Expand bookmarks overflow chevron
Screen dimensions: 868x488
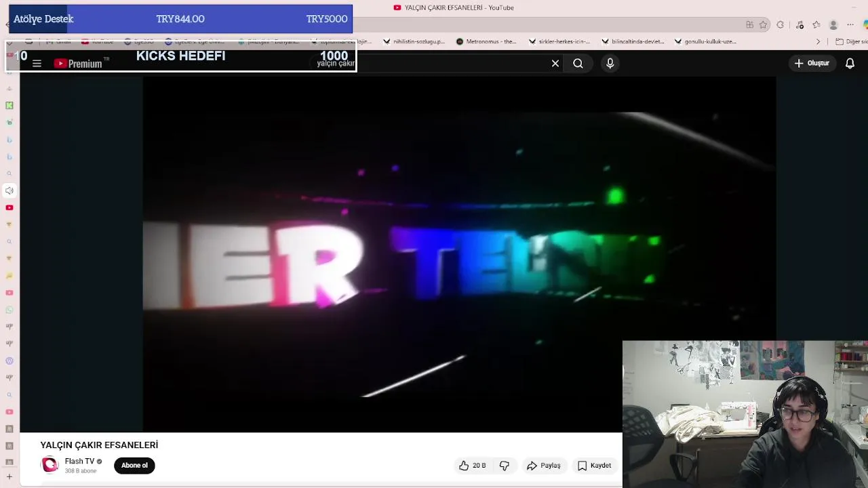point(818,41)
